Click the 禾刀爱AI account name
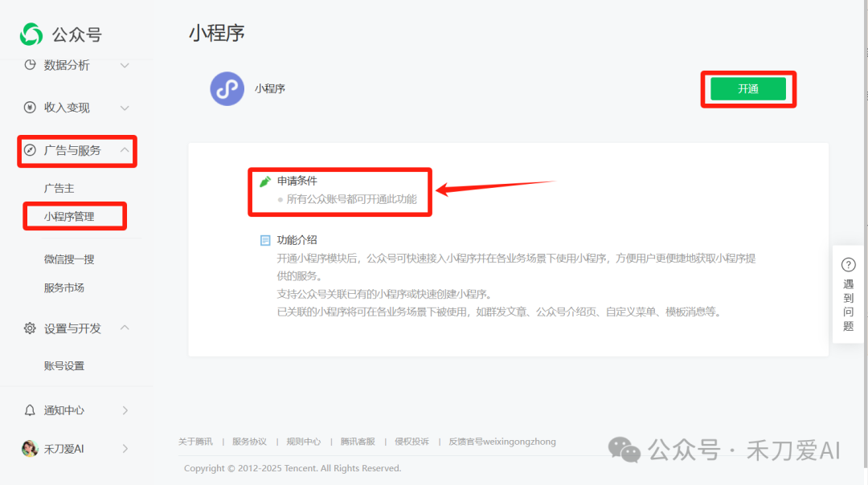This screenshot has height=485, width=868. (x=64, y=449)
